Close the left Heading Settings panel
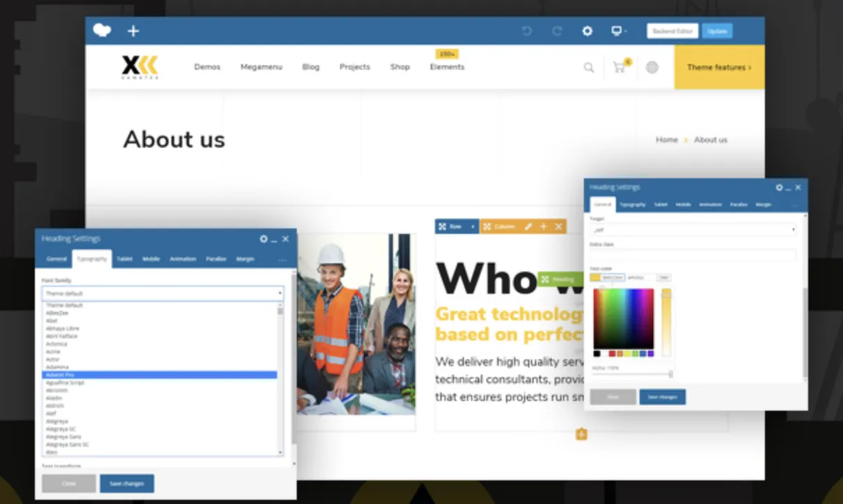This screenshot has height=504, width=843. pyautogui.click(x=286, y=239)
